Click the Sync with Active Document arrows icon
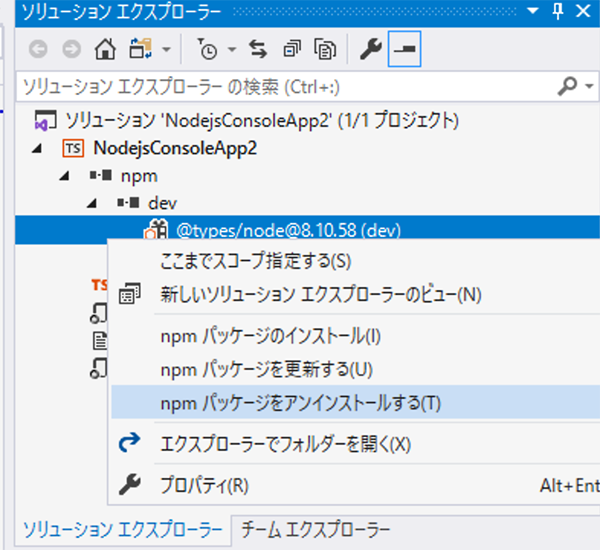The image size is (600, 550). 258,49
